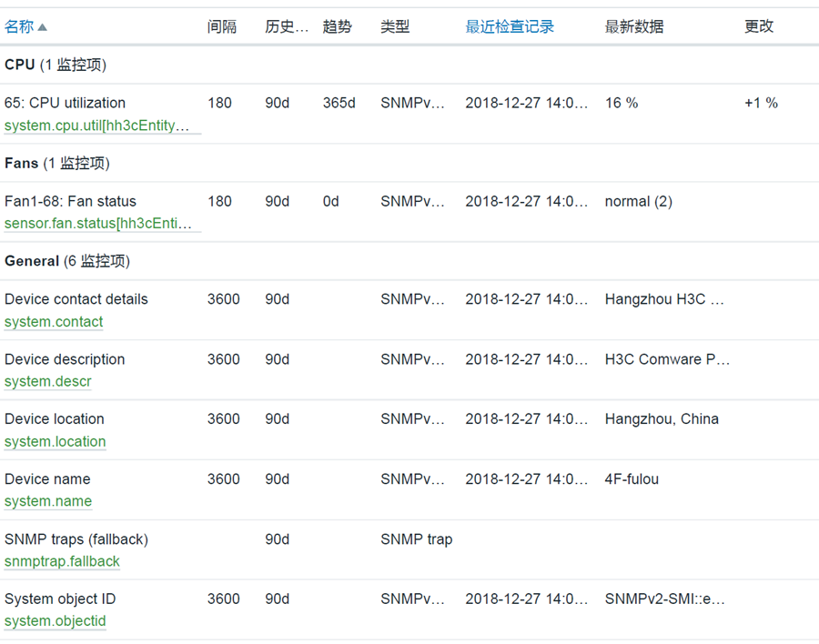Click the Hangzhou, China location value
The image size is (819, 644).
(x=662, y=419)
